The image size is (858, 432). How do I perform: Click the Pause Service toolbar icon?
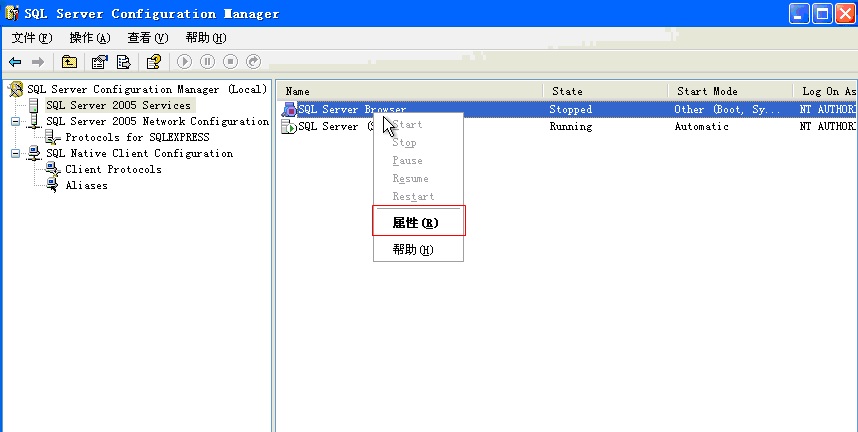tap(207, 62)
